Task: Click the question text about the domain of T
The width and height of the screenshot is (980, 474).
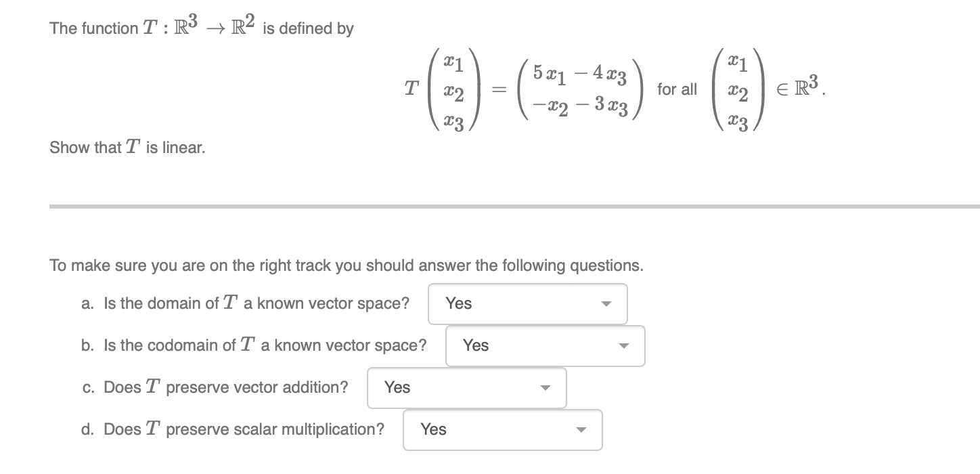Action: (x=244, y=303)
